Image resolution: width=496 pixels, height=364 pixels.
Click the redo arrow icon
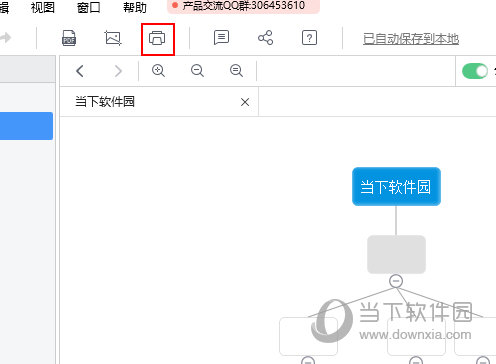(5, 37)
